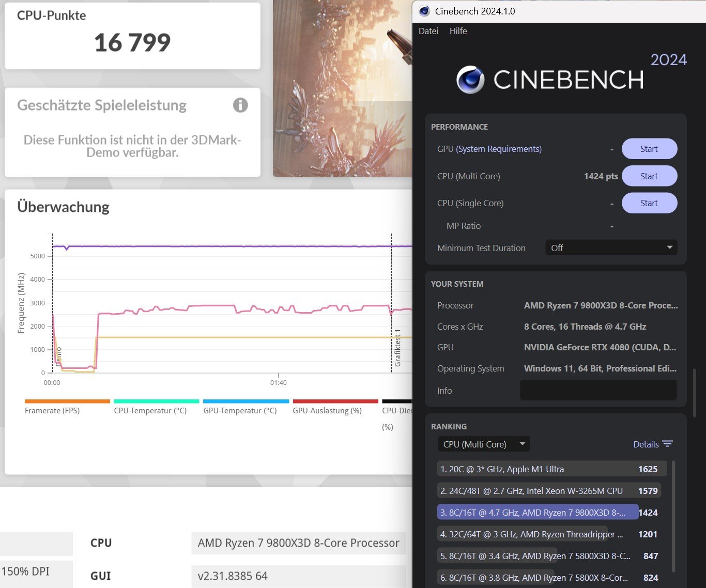Select the Apple M1 Ultra ranking entry
The width and height of the screenshot is (706, 588).
tap(552, 469)
